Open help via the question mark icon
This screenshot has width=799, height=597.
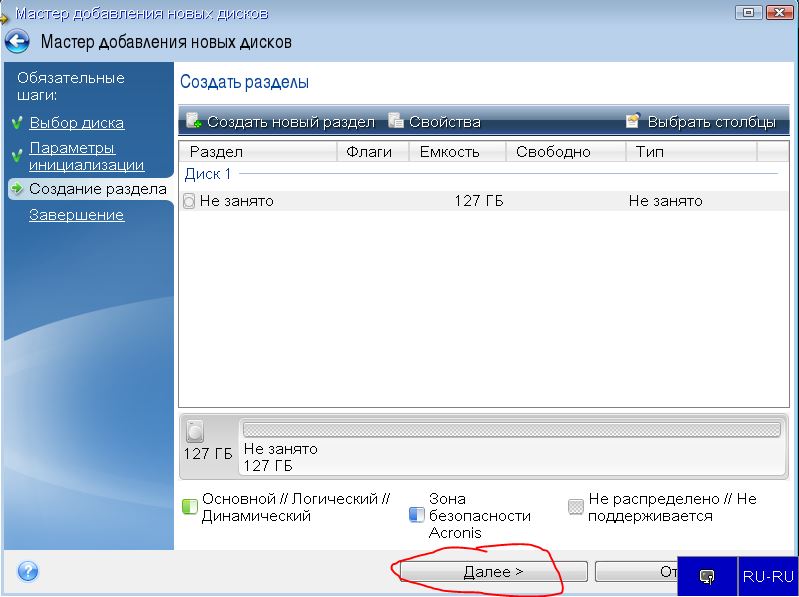[x=28, y=571]
